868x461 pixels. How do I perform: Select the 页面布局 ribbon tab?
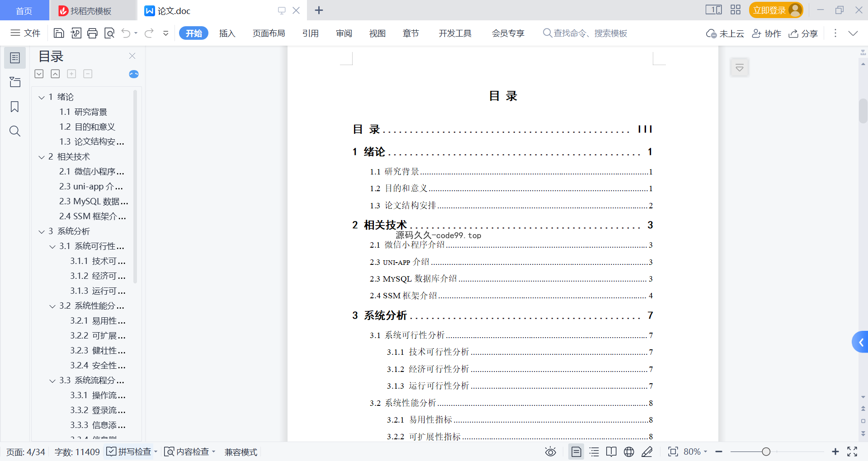[269, 33]
